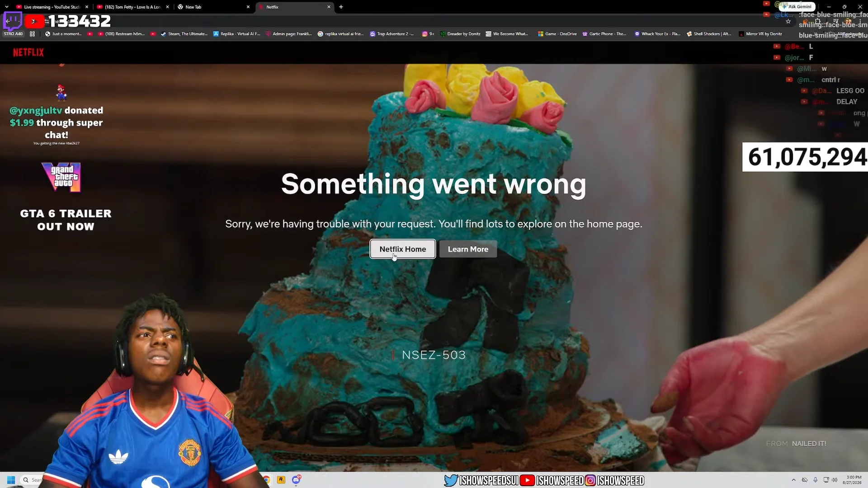Open the Whack Your Ex bookmark

657,34
